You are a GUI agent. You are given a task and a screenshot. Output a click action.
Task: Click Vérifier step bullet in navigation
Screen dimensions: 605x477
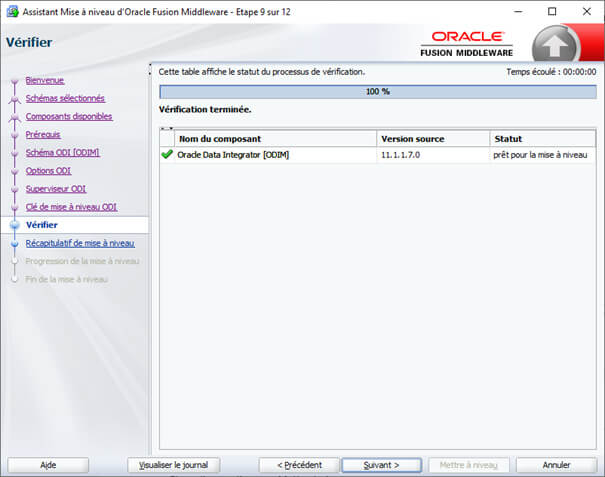click(15, 225)
